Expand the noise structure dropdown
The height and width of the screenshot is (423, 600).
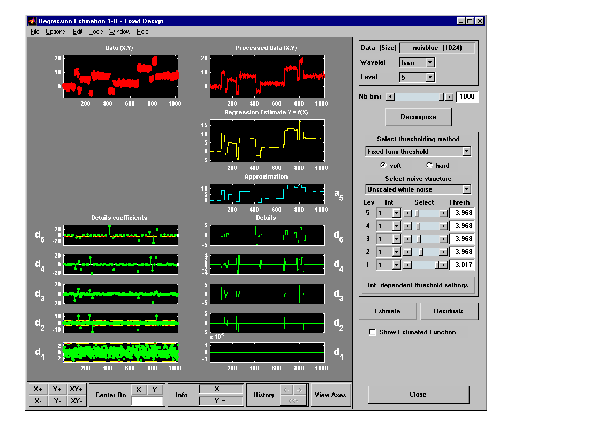tap(418, 188)
